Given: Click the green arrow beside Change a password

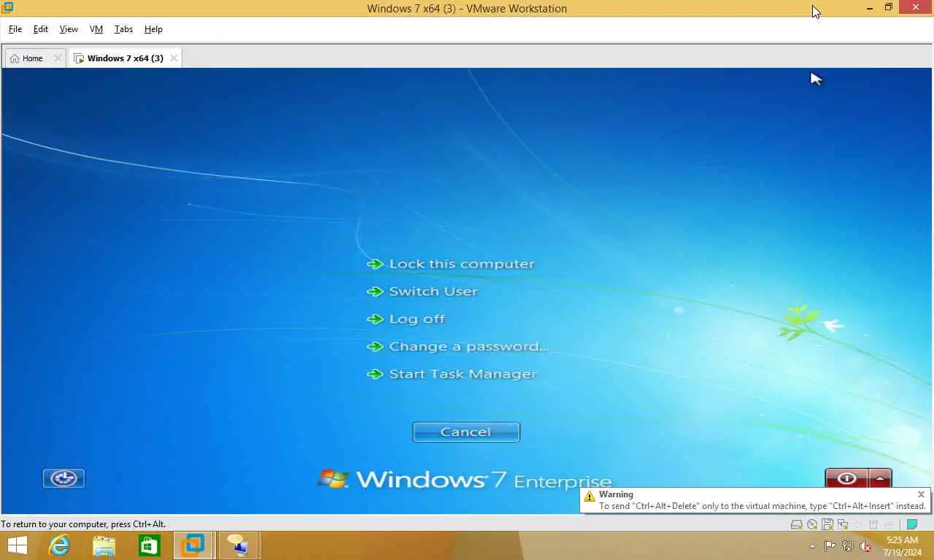Looking at the screenshot, I should coord(375,347).
